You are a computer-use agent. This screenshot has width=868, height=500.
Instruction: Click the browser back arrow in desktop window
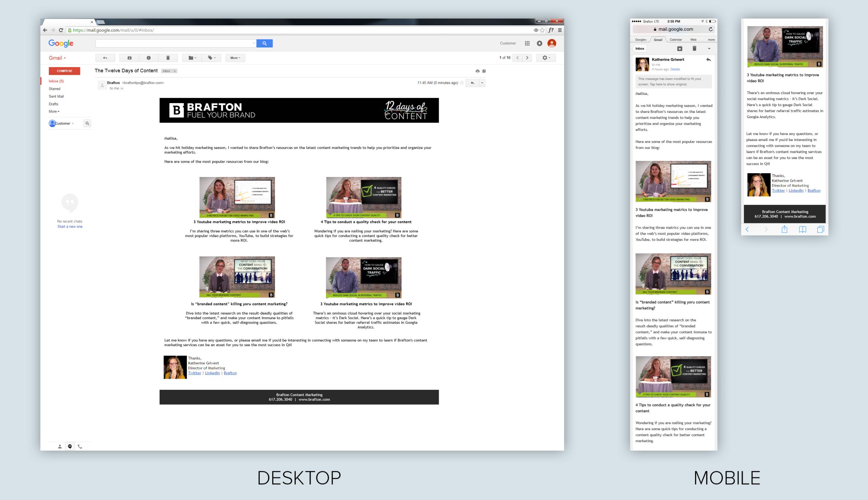(x=45, y=30)
